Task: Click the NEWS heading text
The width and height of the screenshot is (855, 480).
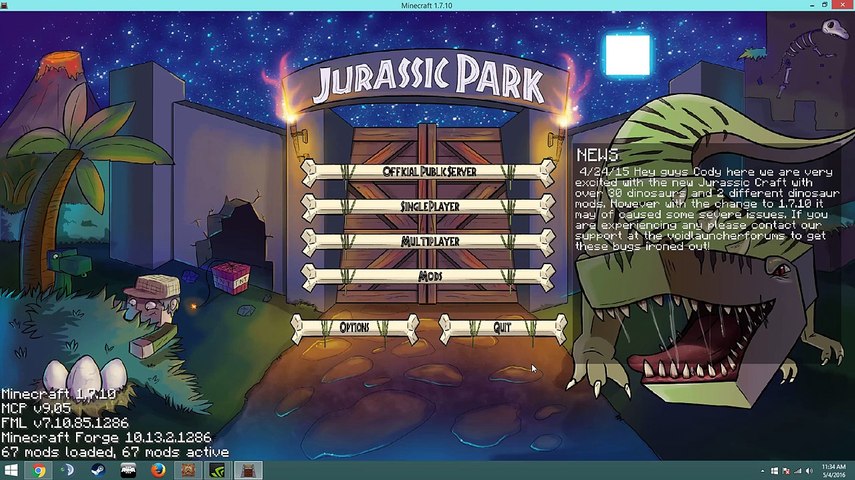Action: (598, 155)
